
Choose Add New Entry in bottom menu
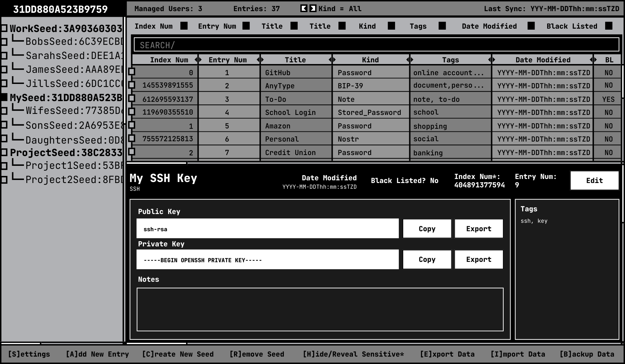(97, 354)
